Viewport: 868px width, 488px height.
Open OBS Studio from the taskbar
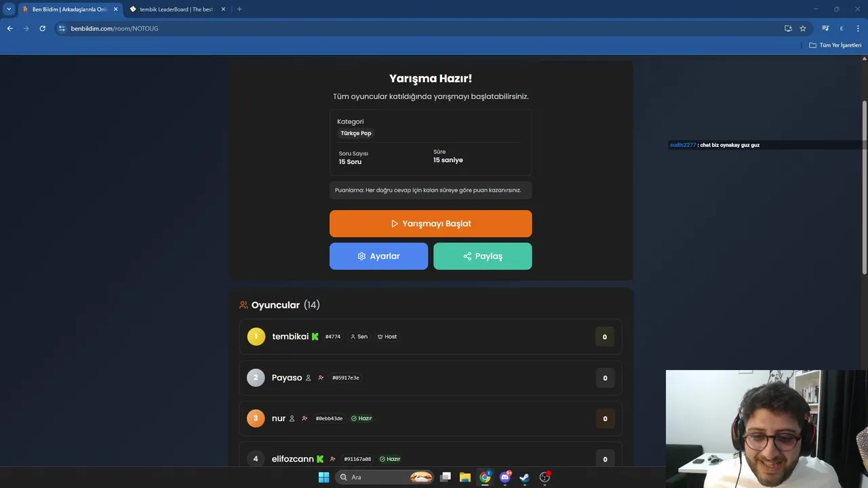pos(545,477)
